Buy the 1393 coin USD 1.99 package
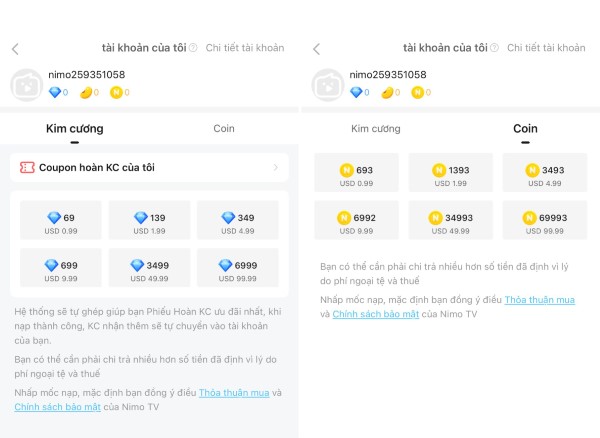600x438 pixels. click(450, 175)
